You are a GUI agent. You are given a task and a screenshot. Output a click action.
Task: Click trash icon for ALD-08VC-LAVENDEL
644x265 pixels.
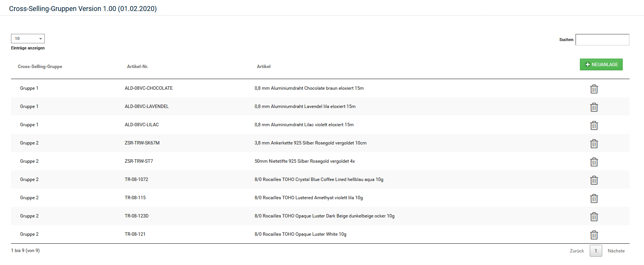click(594, 107)
